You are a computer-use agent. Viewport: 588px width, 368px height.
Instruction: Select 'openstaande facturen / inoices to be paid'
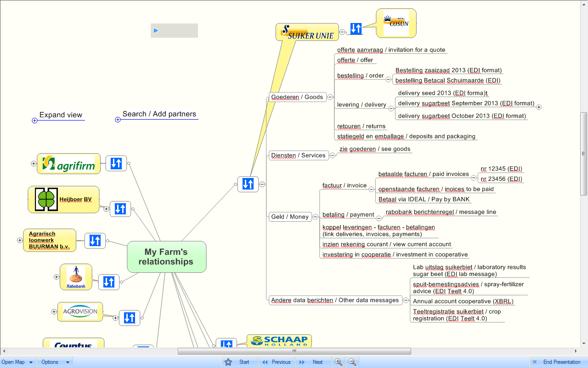point(436,189)
